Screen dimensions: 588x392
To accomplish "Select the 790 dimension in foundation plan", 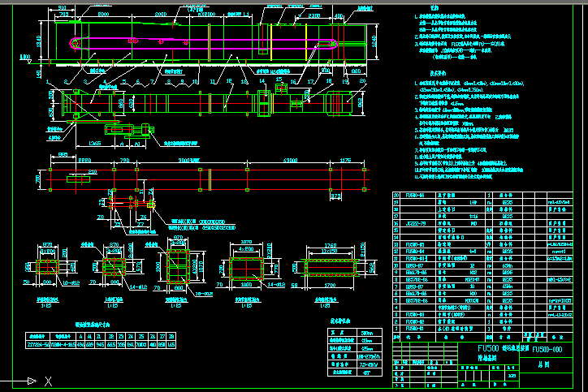I will (124, 161).
